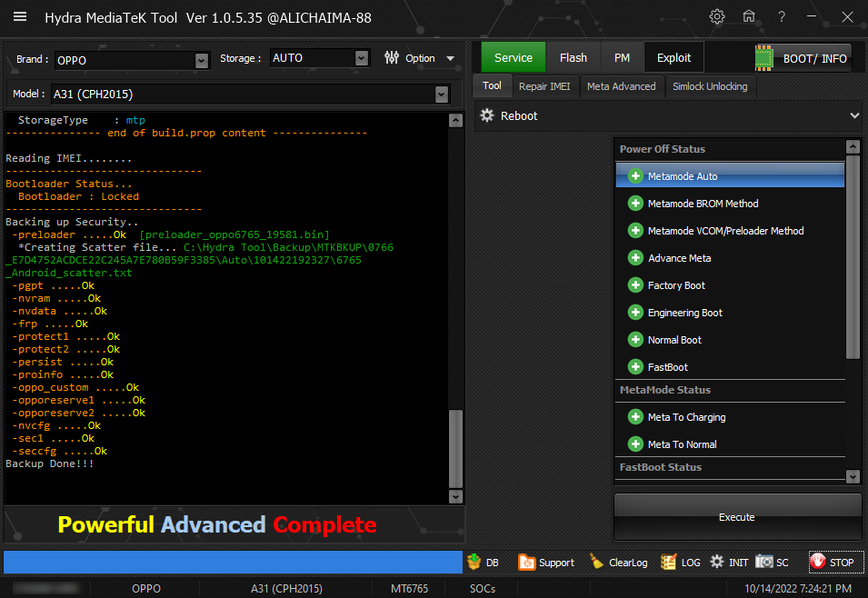The height and width of the screenshot is (598, 868).
Task: Click the Reboot gear icon
Action: click(x=487, y=115)
